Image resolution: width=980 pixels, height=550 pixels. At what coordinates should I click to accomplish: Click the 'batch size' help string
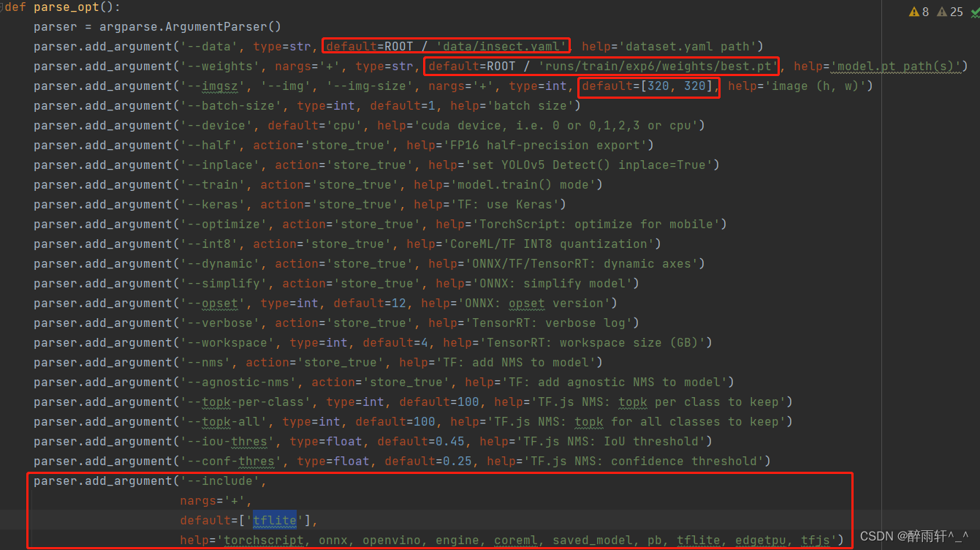[x=530, y=106]
